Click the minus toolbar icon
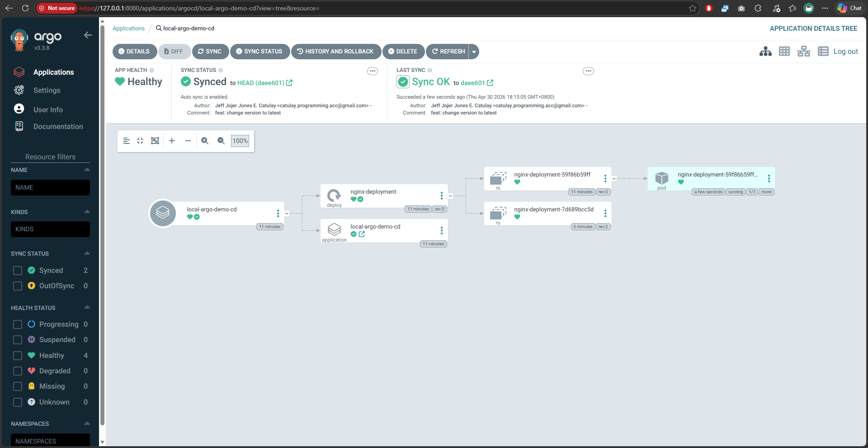 coord(188,141)
